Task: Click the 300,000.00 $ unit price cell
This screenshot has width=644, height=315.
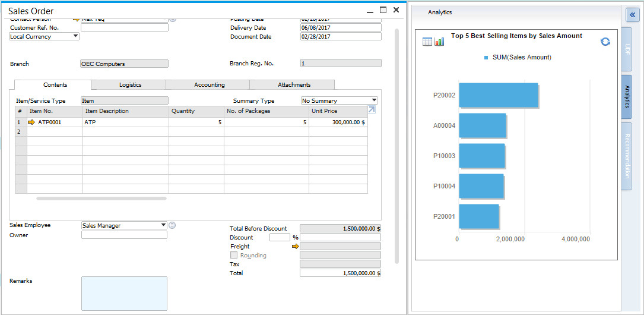Action: pos(338,122)
